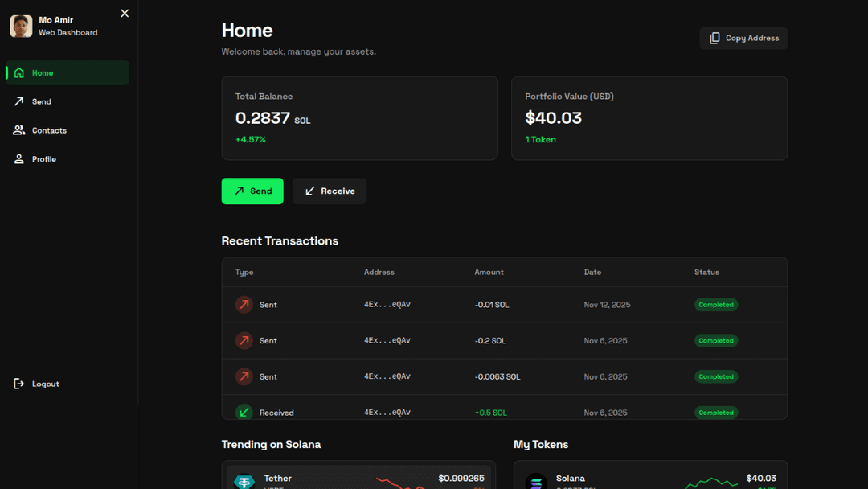Click the upward arrow icon inside the Send button
The height and width of the screenshot is (489, 868).
(240, 191)
